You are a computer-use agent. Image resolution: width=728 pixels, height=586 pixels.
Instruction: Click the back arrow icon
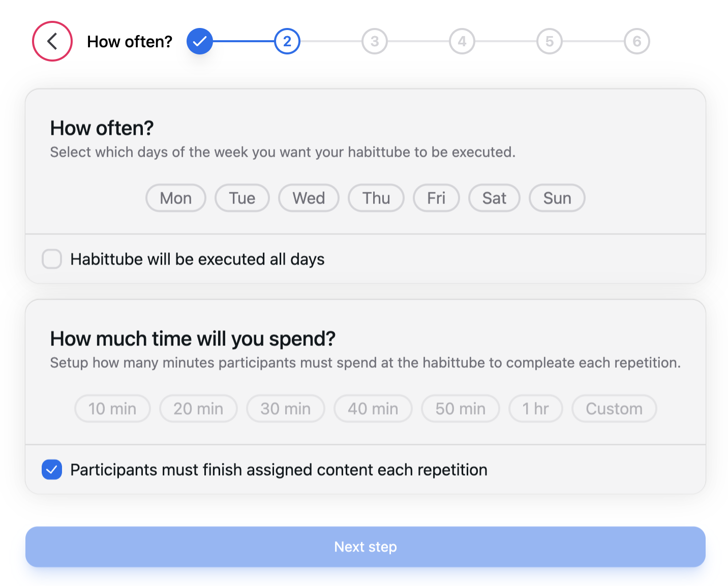coord(52,41)
